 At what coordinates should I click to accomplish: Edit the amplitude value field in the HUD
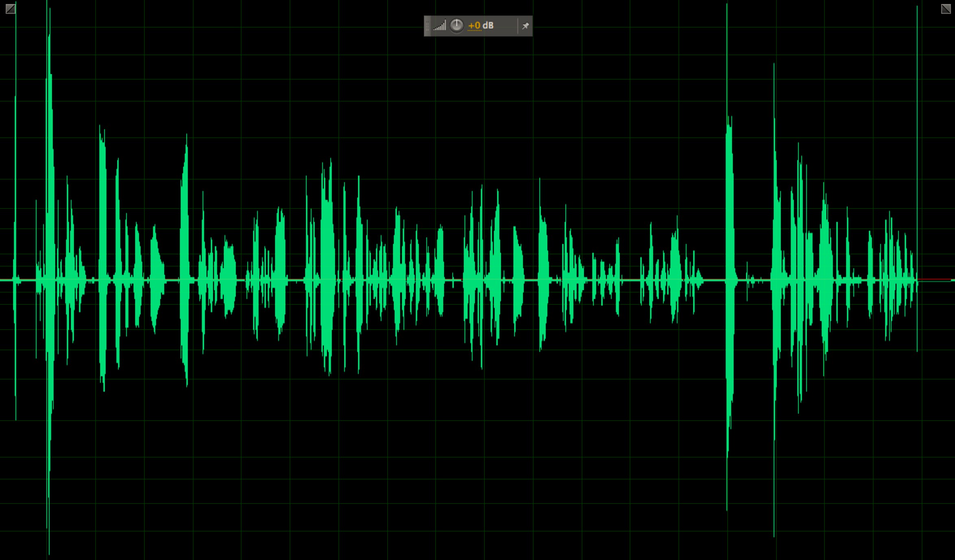[x=474, y=25]
